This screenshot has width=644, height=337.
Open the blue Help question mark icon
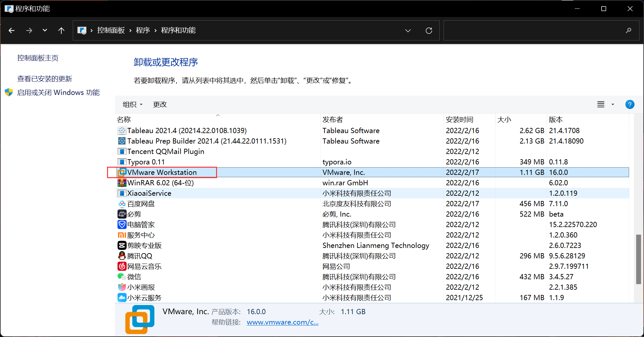click(x=630, y=104)
